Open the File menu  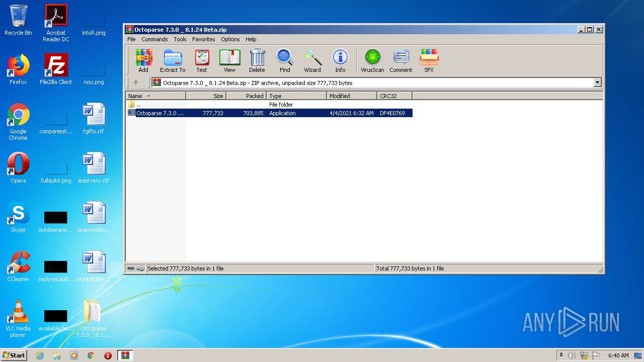click(x=131, y=39)
